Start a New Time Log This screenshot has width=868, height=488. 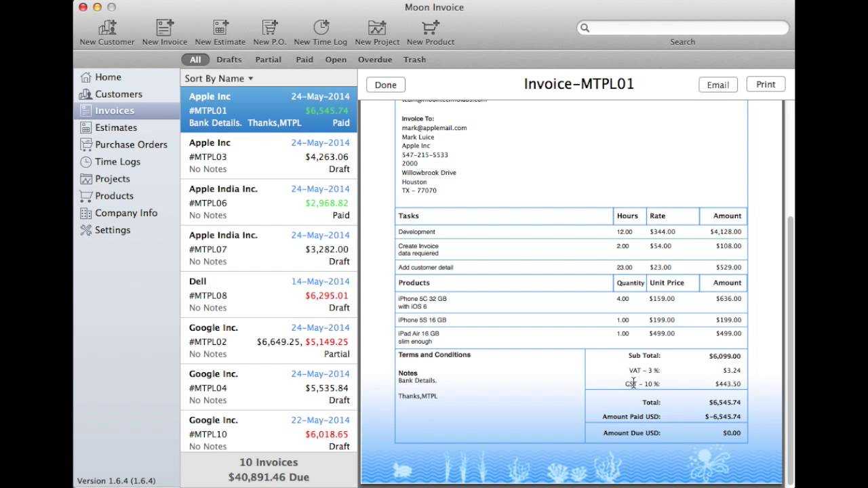click(320, 28)
